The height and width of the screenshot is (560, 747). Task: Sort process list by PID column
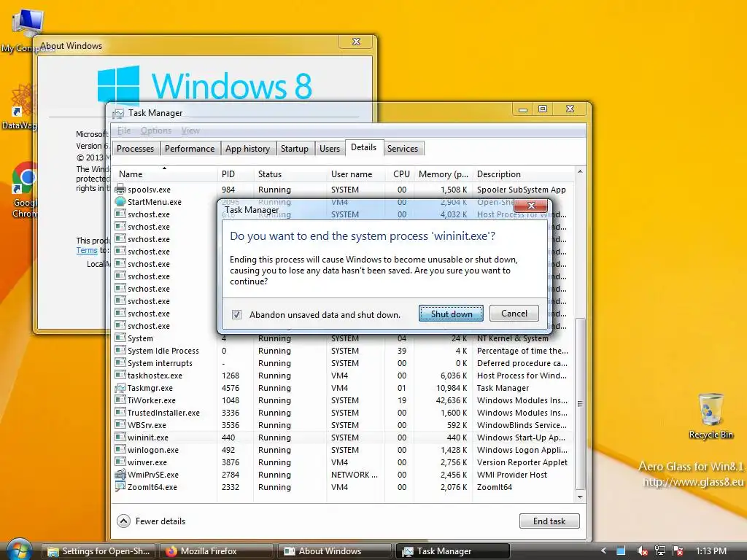(x=235, y=174)
